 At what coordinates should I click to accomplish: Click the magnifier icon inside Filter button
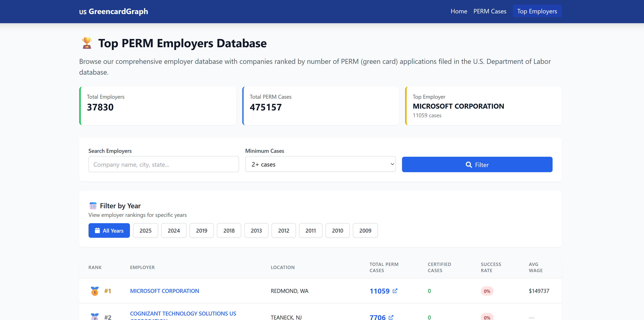[x=469, y=165]
